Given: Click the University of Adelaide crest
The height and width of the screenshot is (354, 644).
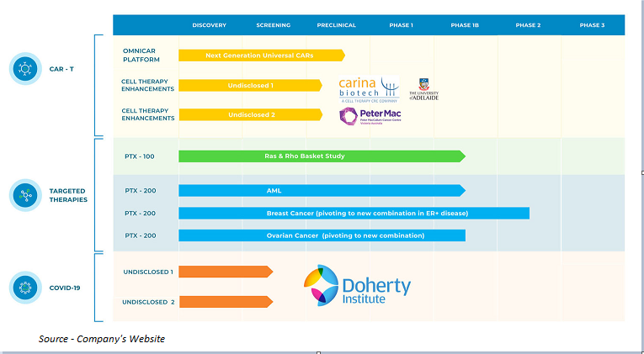Looking at the screenshot, I should coord(423,89).
